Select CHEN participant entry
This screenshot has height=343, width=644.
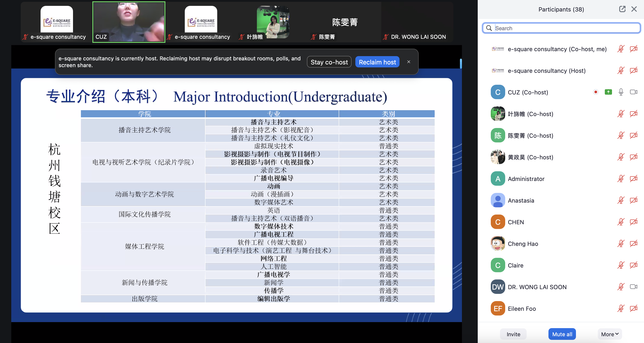(x=516, y=222)
